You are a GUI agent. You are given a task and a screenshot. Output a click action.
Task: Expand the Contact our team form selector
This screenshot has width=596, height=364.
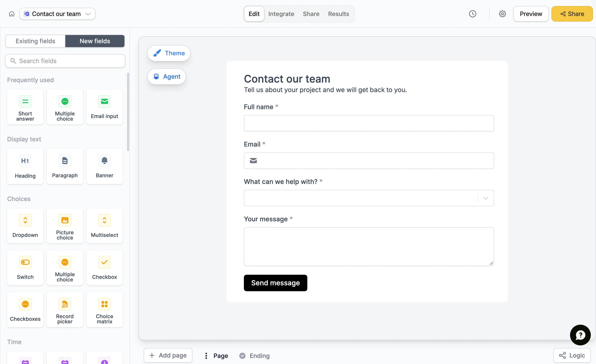point(57,14)
